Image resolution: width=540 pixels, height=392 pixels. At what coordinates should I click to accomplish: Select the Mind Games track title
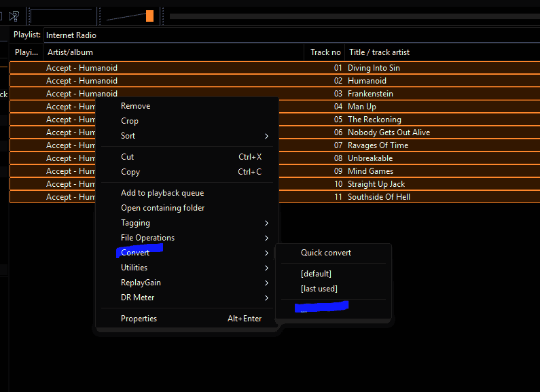click(x=371, y=171)
